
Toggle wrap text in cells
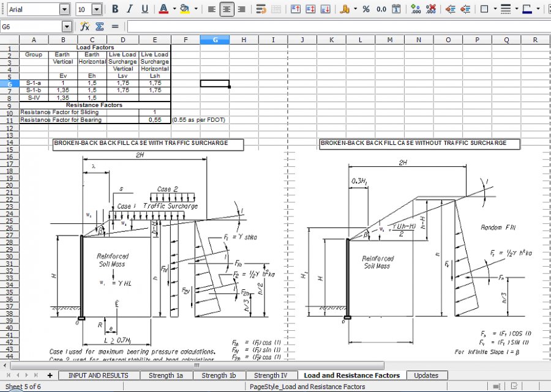pyautogui.click(x=261, y=9)
